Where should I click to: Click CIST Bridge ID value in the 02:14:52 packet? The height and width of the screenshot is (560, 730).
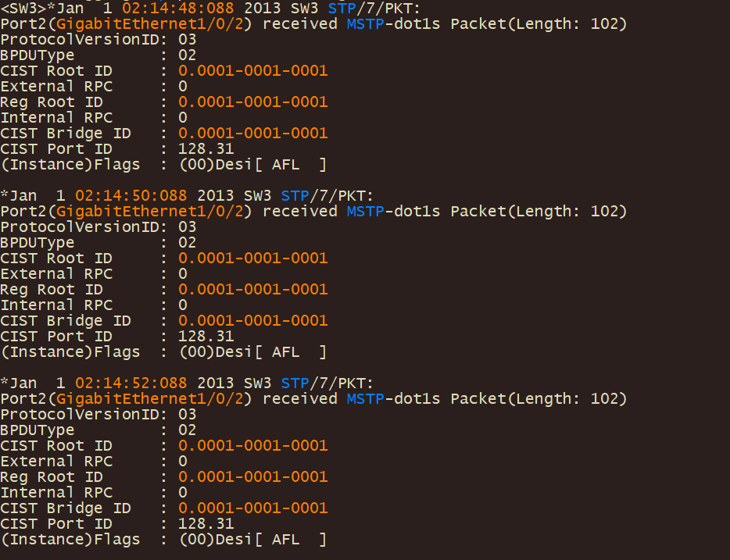click(x=252, y=508)
